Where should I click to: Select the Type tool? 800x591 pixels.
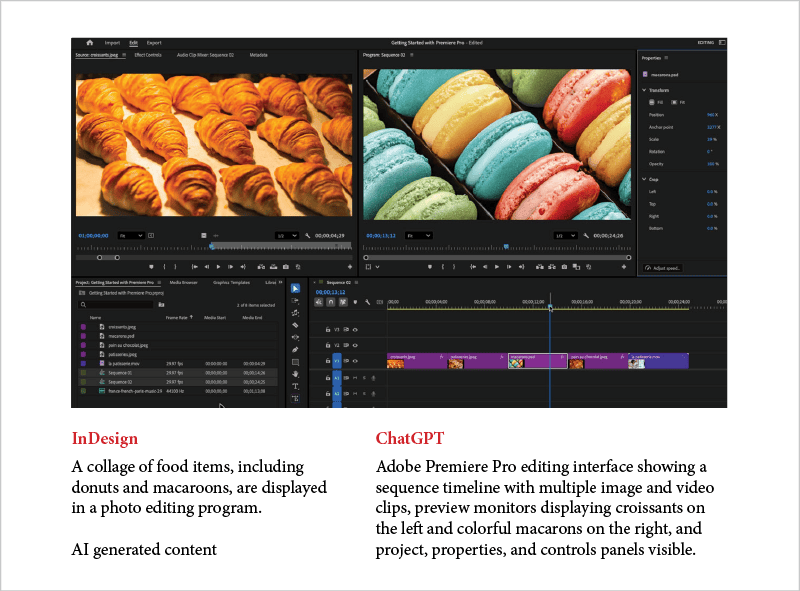click(x=295, y=386)
